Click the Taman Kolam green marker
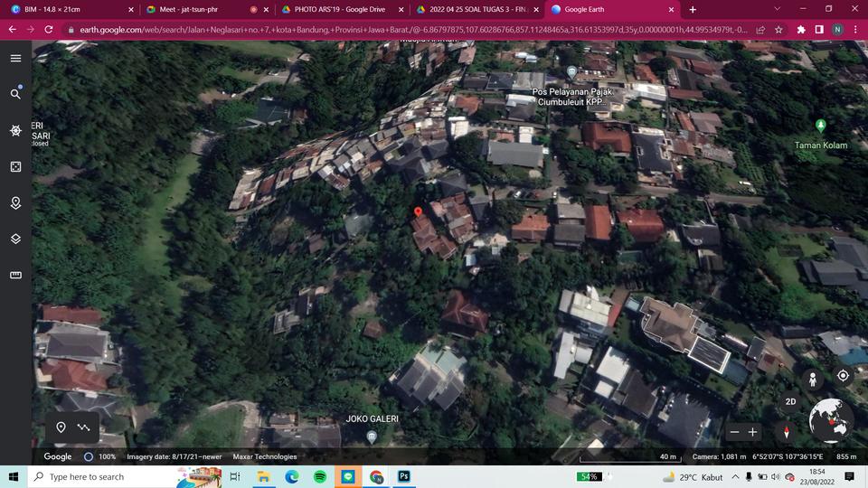The height and width of the screenshot is (488, 868). click(x=820, y=126)
